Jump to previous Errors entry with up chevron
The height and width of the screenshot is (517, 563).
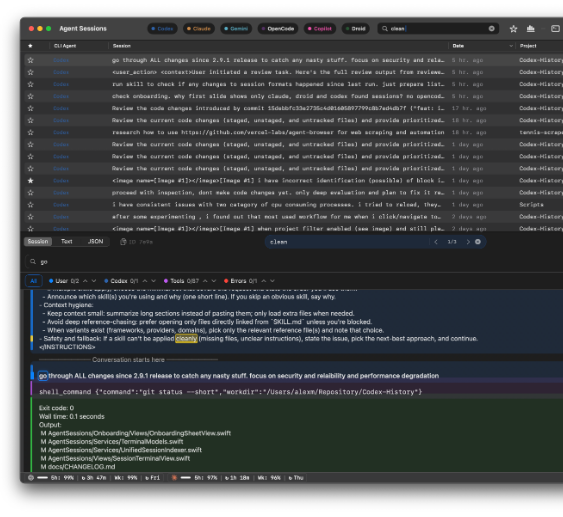click(264, 281)
